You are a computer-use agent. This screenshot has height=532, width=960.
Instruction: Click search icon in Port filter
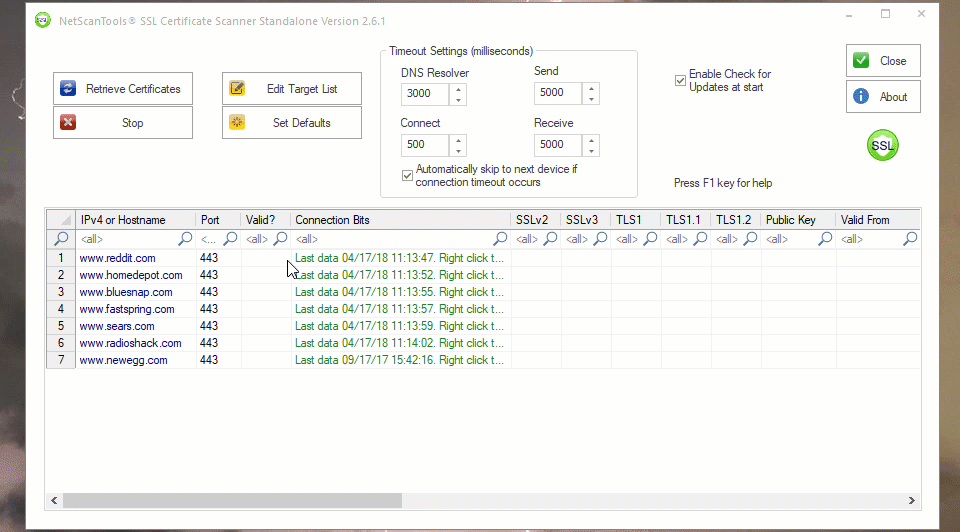pos(230,239)
